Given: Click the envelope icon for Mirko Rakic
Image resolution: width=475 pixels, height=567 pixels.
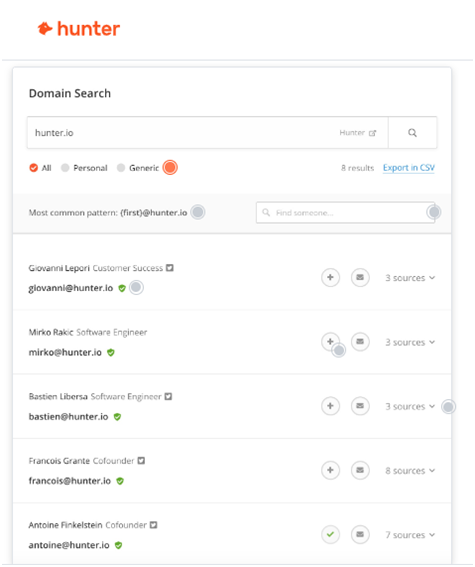Looking at the screenshot, I should (360, 342).
